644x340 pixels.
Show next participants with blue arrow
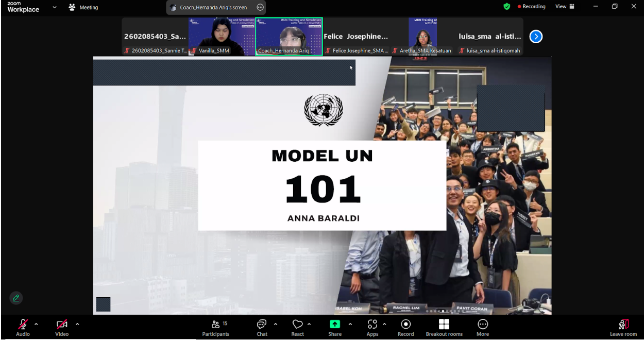click(x=536, y=37)
